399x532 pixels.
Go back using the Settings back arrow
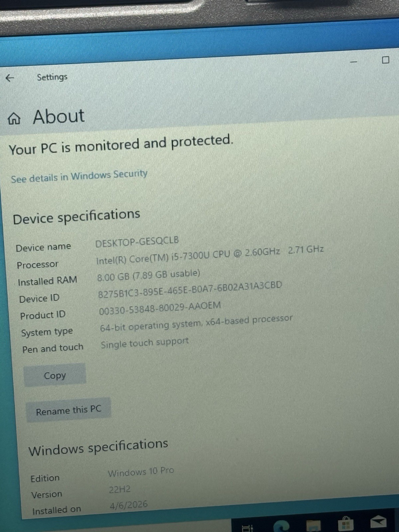(x=10, y=78)
